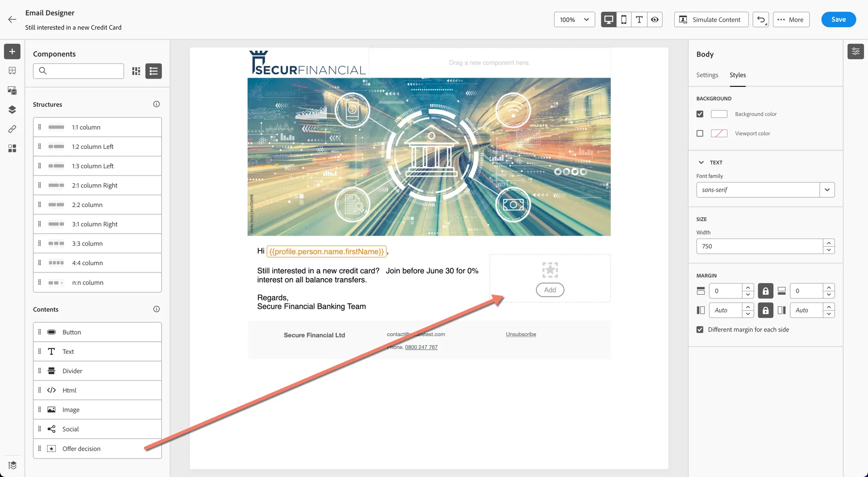Switch to the Settings tab
Screen dimensions: 868x477
click(x=707, y=75)
